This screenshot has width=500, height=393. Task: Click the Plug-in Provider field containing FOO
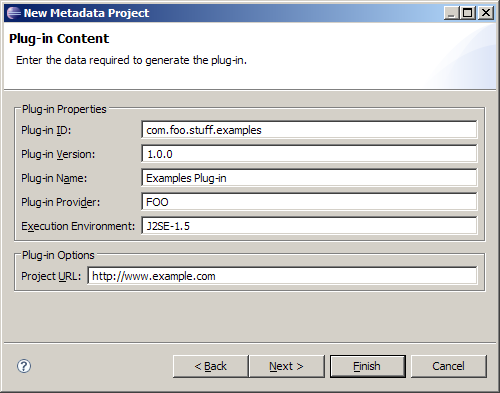click(x=309, y=202)
